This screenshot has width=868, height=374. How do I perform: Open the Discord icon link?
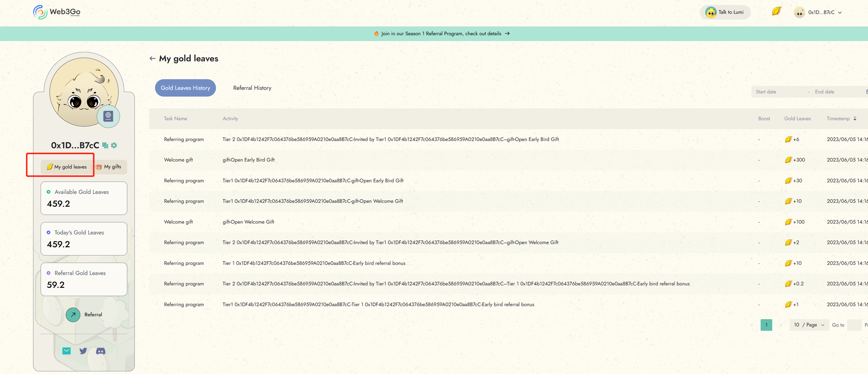101,351
